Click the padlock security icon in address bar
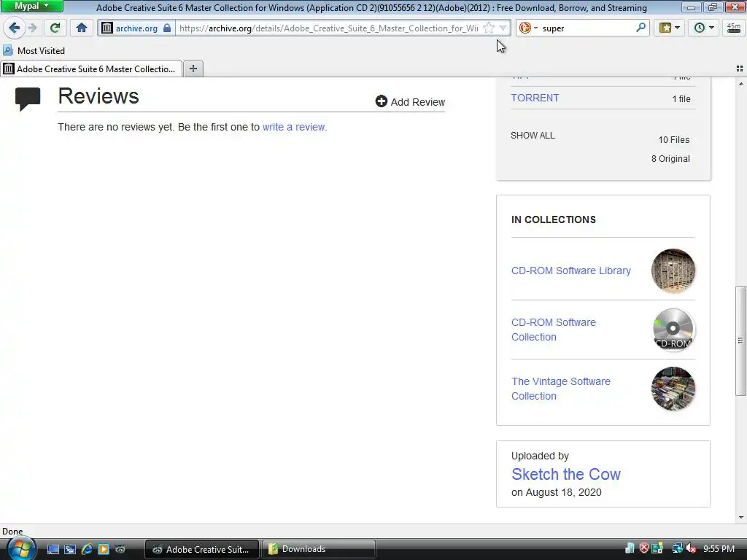 click(167, 28)
